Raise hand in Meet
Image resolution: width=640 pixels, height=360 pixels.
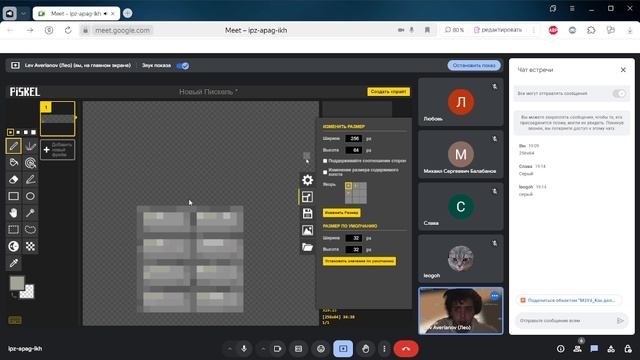click(365, 349)
